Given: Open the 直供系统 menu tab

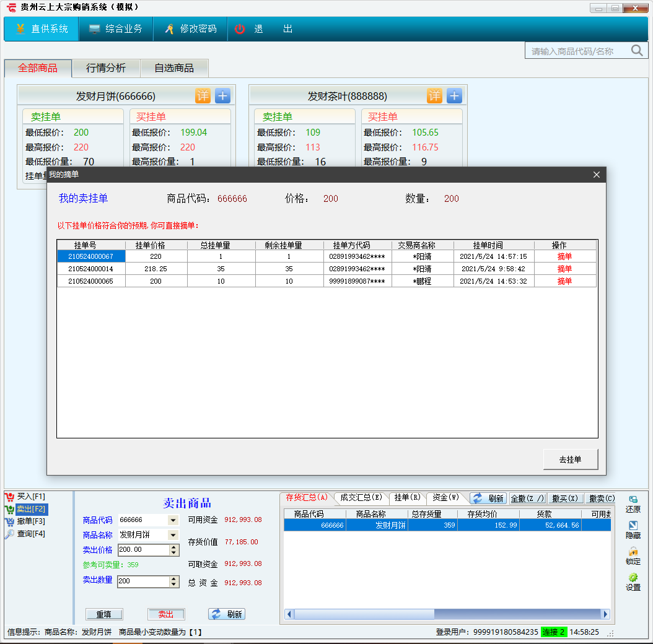Looking at the screenshot, I should [x=42, y=28].
